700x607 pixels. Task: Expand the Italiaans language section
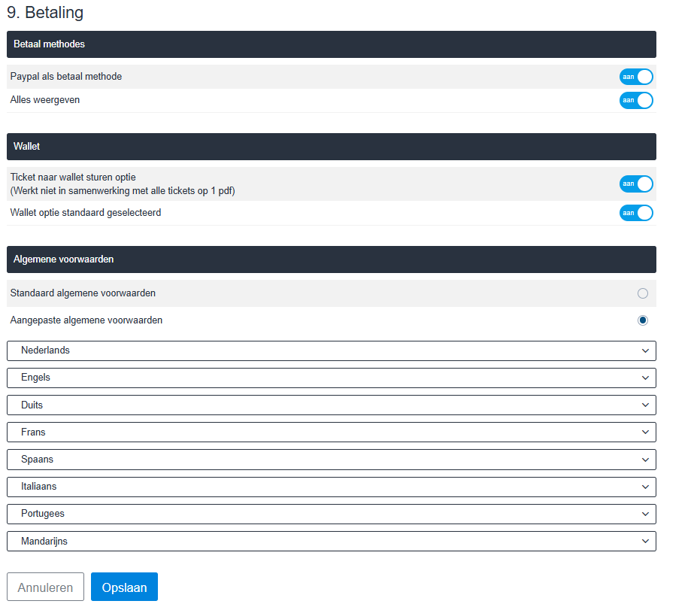click(331, 487)
